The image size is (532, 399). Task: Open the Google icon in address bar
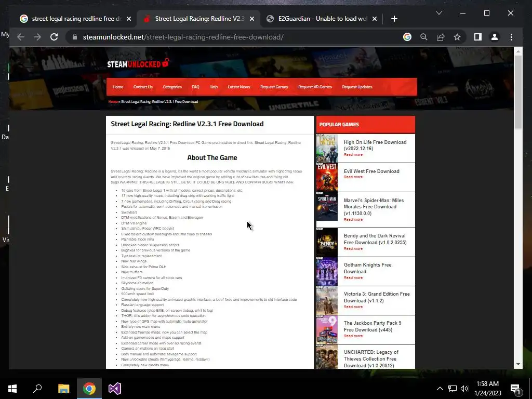click(407, 37)
